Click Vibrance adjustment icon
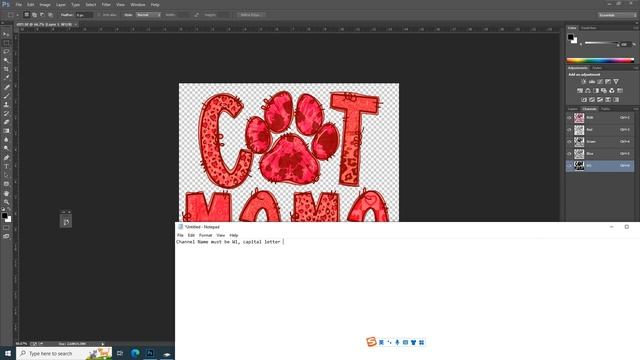 point(616,82)
